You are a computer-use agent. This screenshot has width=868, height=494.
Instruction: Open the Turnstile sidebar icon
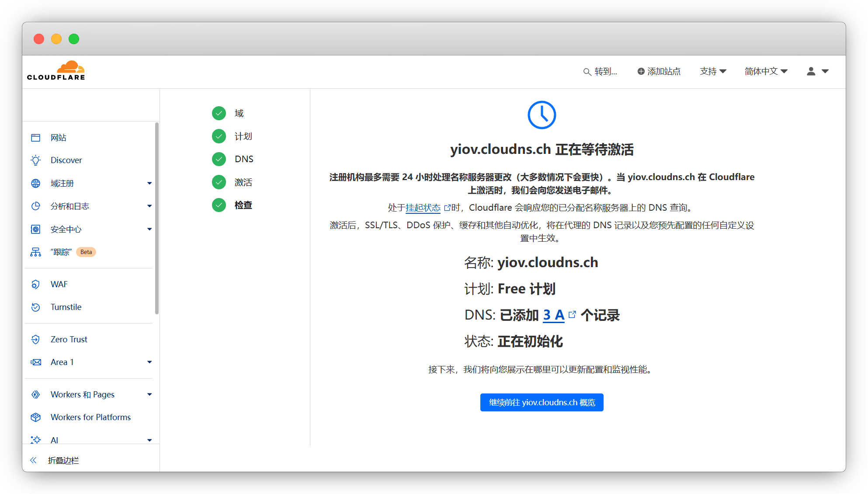(x=36, y=307)
